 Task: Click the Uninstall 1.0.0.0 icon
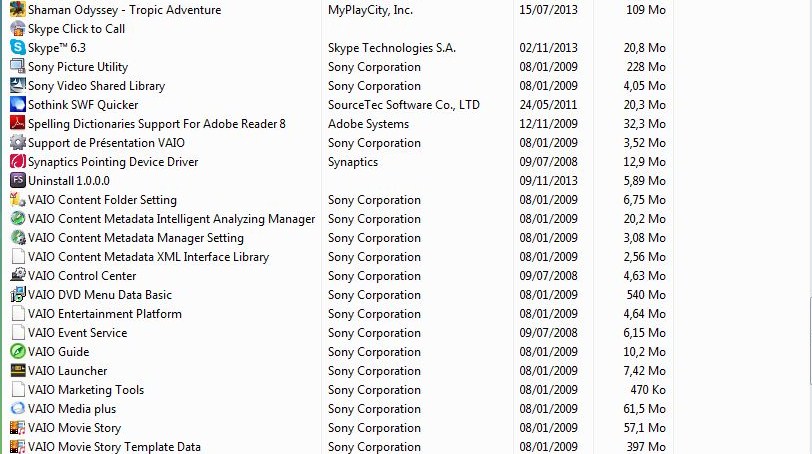[18, 181]
